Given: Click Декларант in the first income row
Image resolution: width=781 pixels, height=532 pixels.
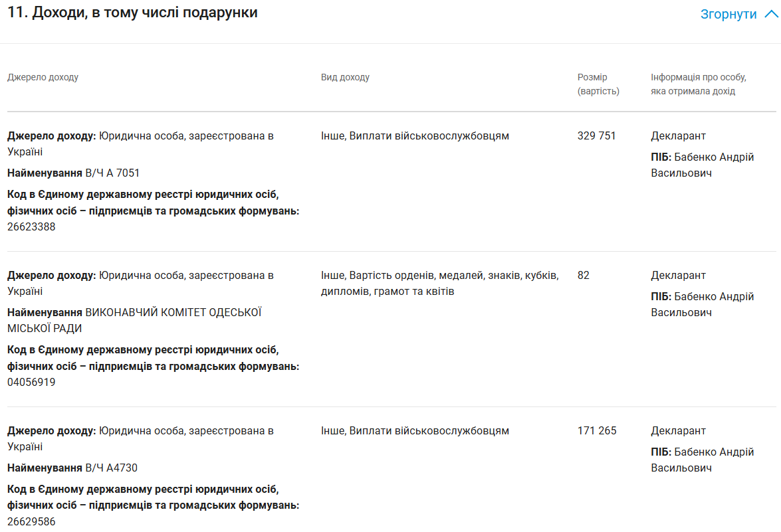Looking at the screenshot, I should pos(678,135).
